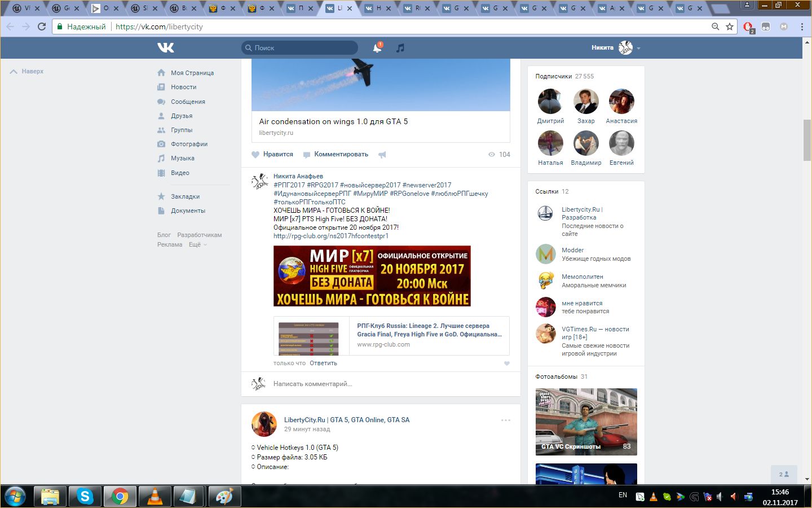Click the VK logo in the header

coord(166,48)
